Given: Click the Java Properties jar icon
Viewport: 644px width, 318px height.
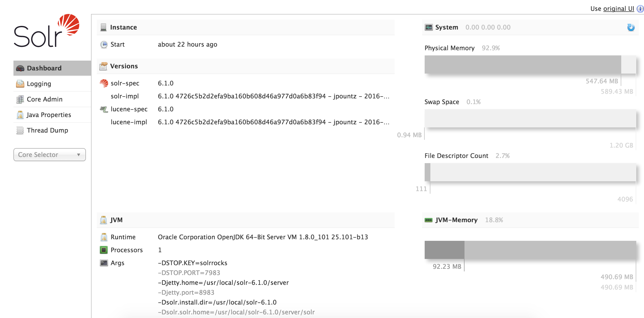Looking at the screenshot, I should (20, 115).
